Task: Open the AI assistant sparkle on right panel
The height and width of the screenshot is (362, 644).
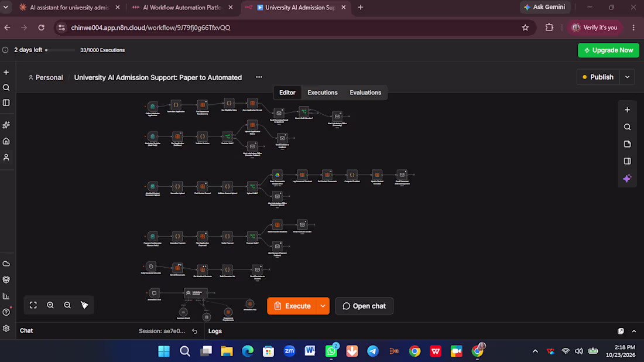Action: tap(627, 178)
